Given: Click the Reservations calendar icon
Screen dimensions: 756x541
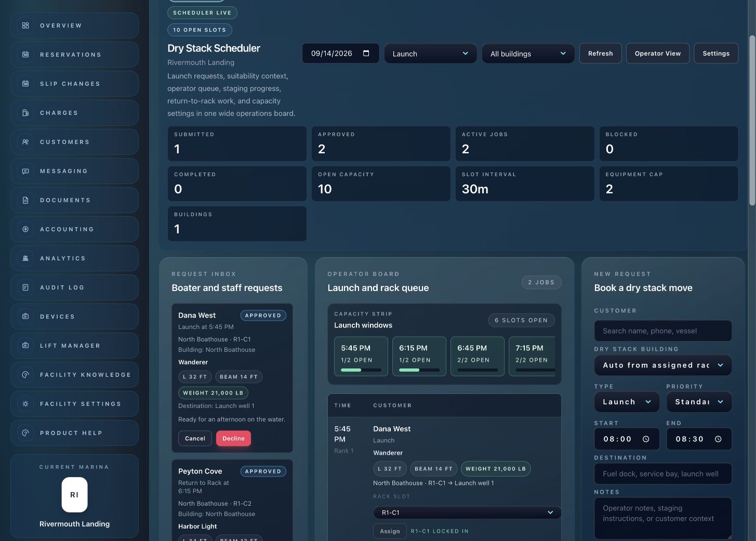Looking at the screenshot, I should (25, 55).
